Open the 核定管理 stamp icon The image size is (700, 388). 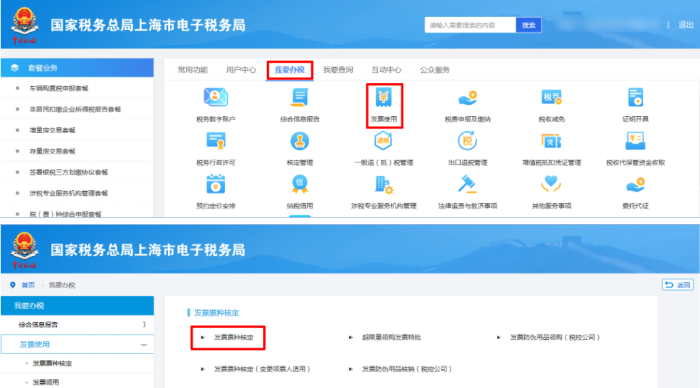click(x=300, y=141)
